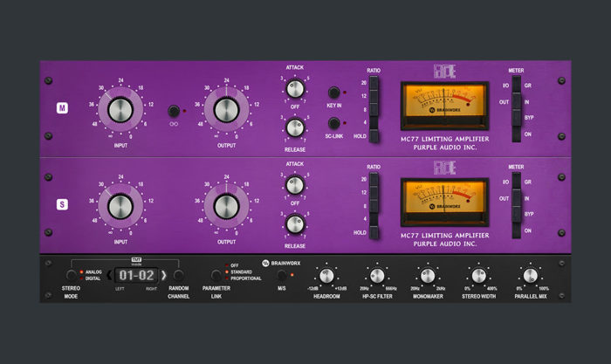Engage HOLD ratio button on M channel
611x364 pixels.
tap(374, 136)
